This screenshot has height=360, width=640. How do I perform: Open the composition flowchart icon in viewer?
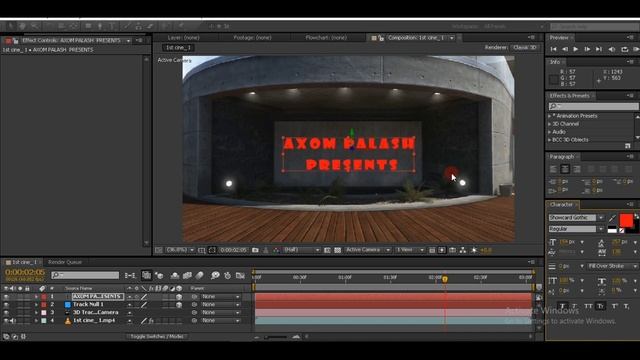(x=462, y=250)
